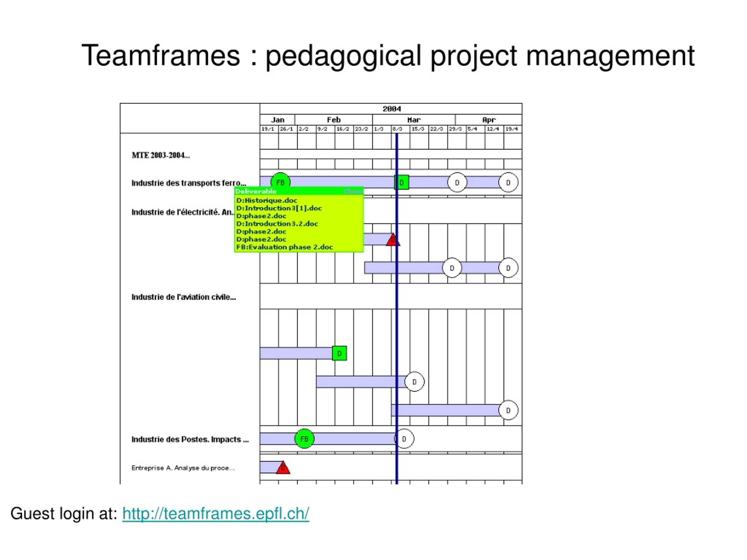
Task: Open FB:Evaluation phase 2.doc entry
Action: click(x=284, y=247)
